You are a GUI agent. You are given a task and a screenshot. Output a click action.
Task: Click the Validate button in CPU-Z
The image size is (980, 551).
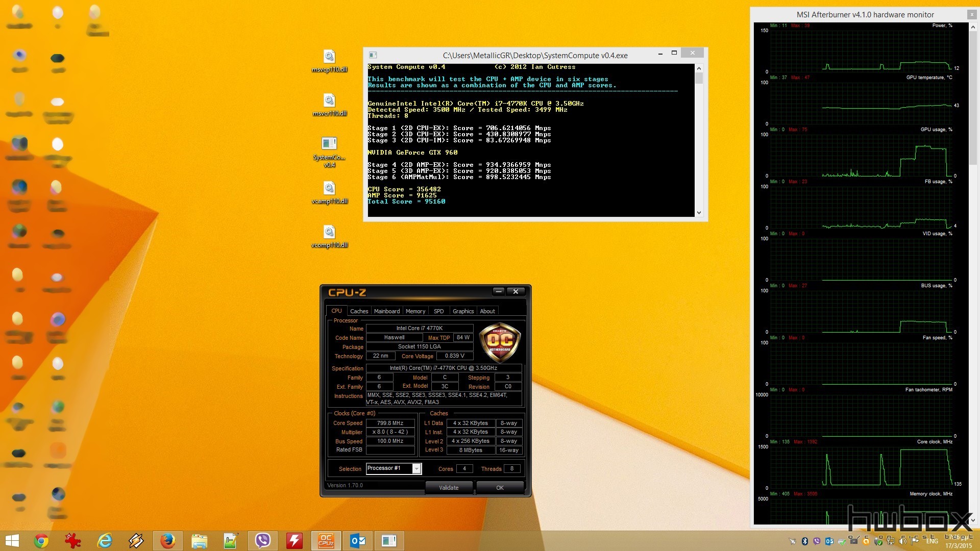pyautogui.click(x=448, y=487)
